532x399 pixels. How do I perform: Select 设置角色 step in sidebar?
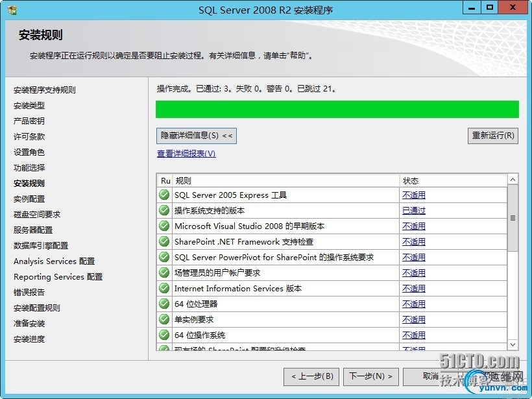point(29,152)
